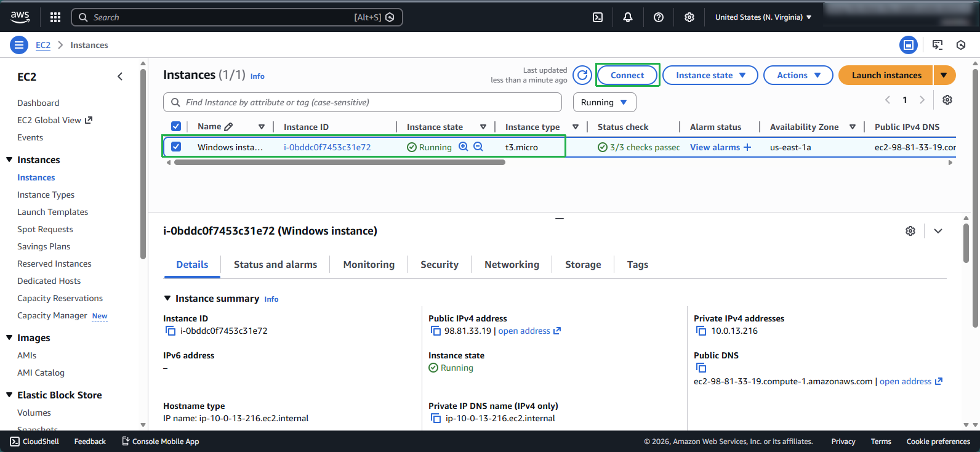Viewport: 980px width, 452px height.
Task: Collapse the Instance summary section
Action: coord(167,299)
